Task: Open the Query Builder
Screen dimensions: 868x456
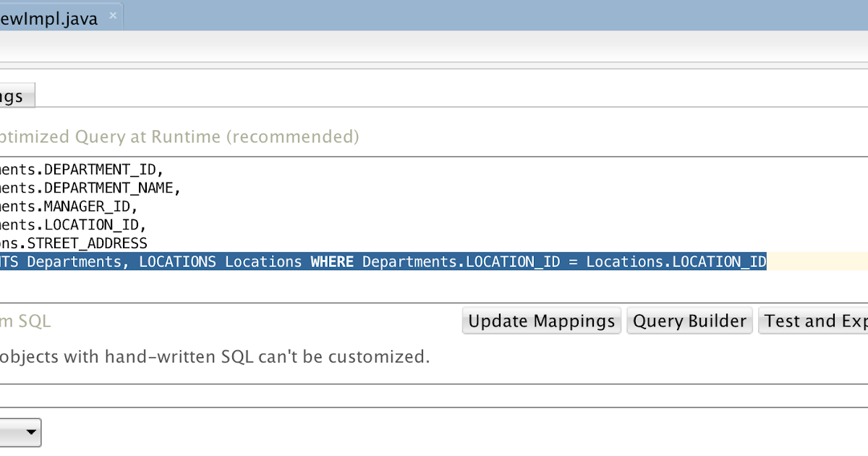Action: (689, 320)
